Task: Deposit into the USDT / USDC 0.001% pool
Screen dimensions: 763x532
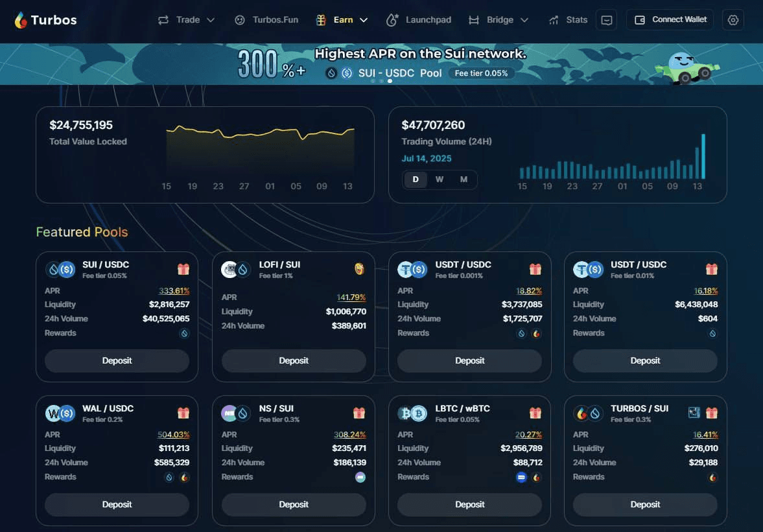Action: coord(469,361)
